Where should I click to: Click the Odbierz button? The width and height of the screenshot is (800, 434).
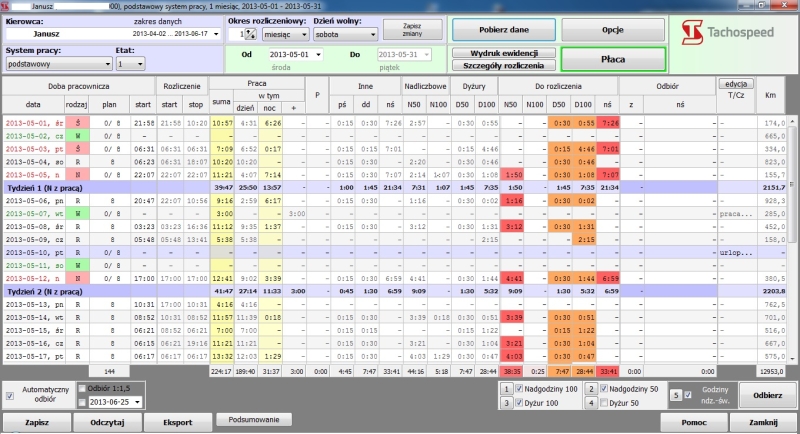point(767,395)
